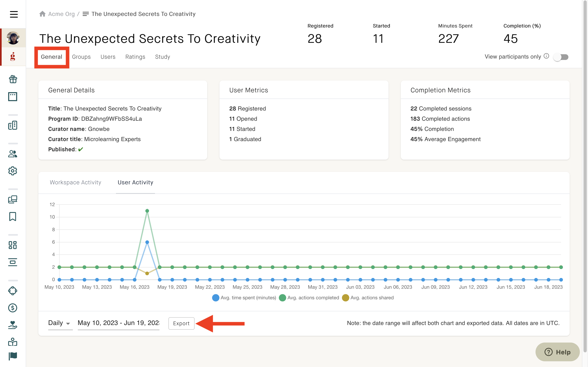Toggle View participants only switch
The width and height of the screenshot is (588, 367).
[x=561, y=57]
